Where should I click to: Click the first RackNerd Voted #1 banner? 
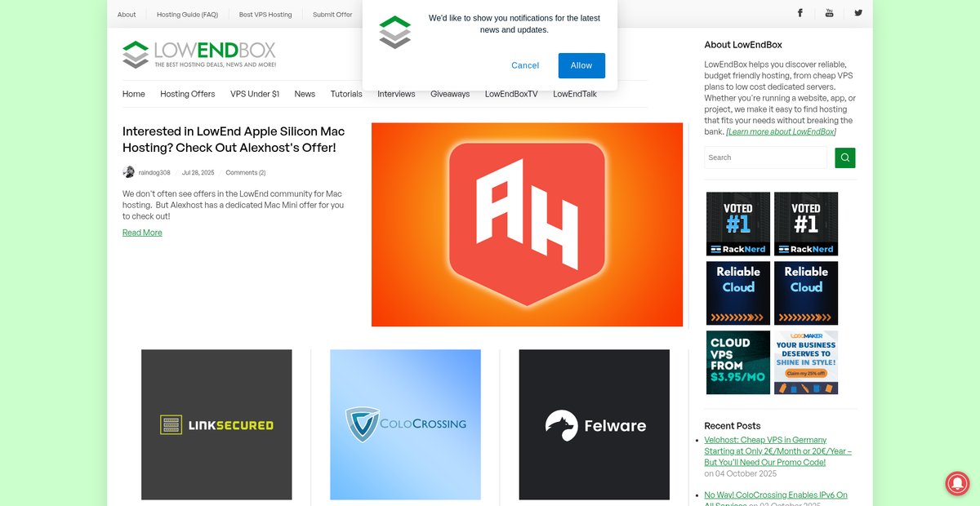coord(738,224)
